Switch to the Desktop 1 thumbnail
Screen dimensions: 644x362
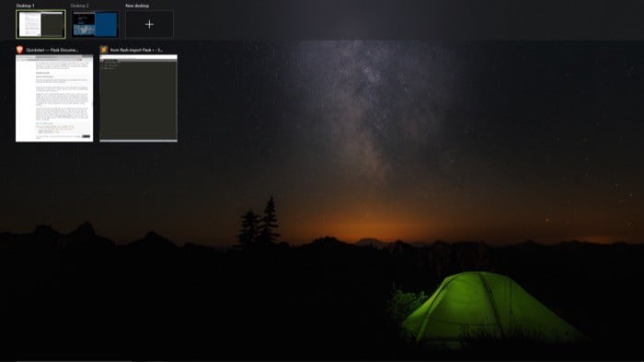pos(40,24)
